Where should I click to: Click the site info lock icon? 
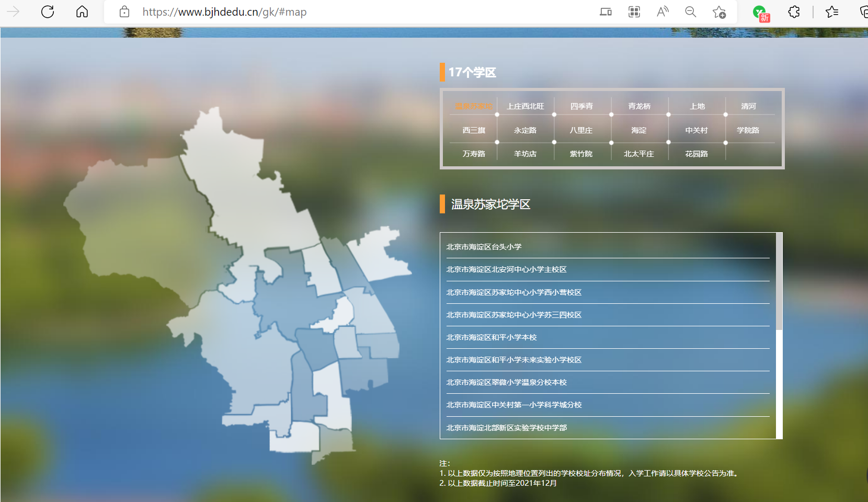(124, 12)
